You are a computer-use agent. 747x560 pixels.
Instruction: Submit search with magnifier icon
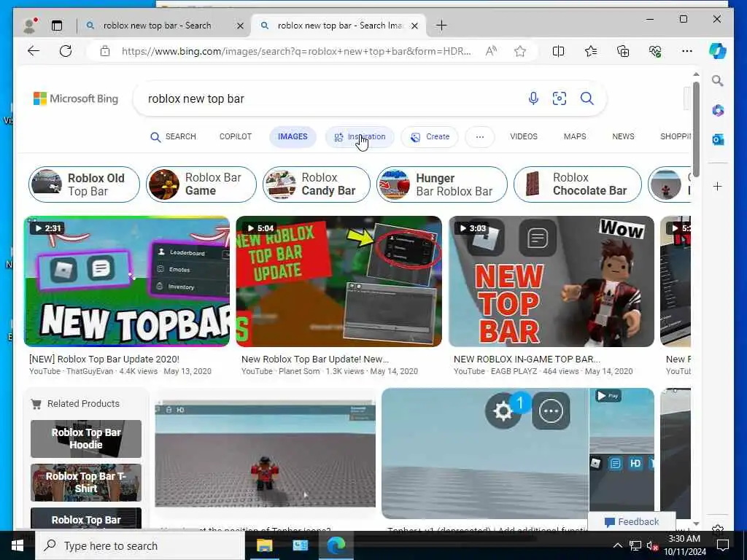tap(587, 98)
